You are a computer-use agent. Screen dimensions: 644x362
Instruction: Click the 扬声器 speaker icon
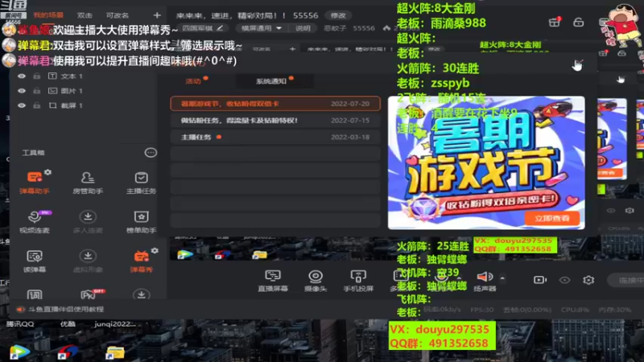coord(485,277)
